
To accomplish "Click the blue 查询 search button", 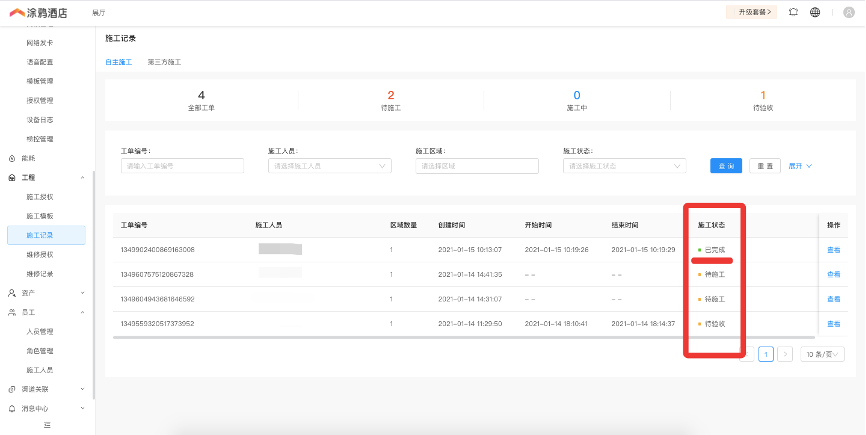I will (x=726, y=166).
